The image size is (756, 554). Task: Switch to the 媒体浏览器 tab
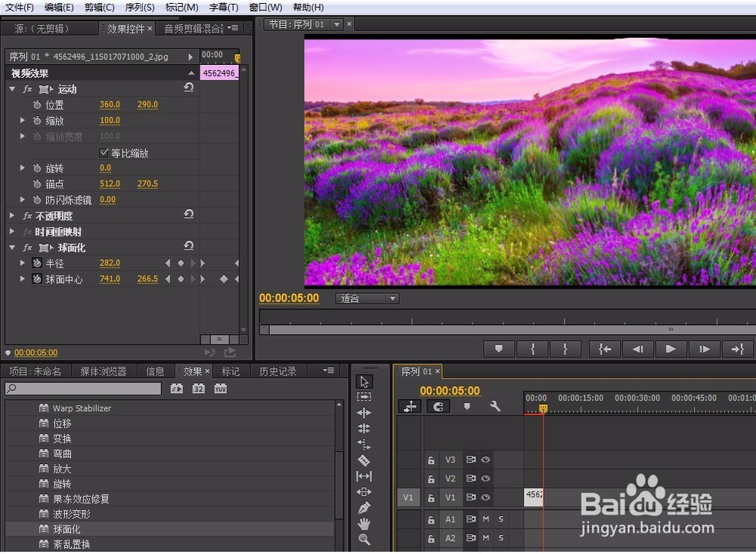point(103,371)
